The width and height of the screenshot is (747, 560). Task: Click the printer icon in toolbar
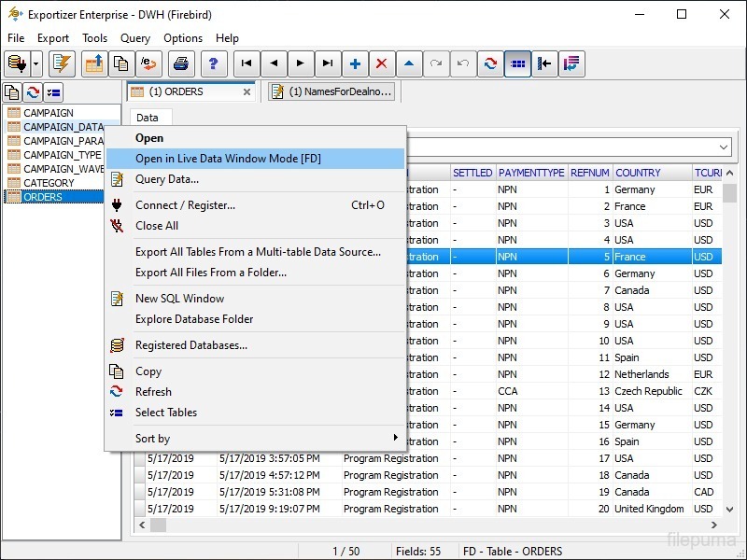pyautogui.click(x=181, y=63)
